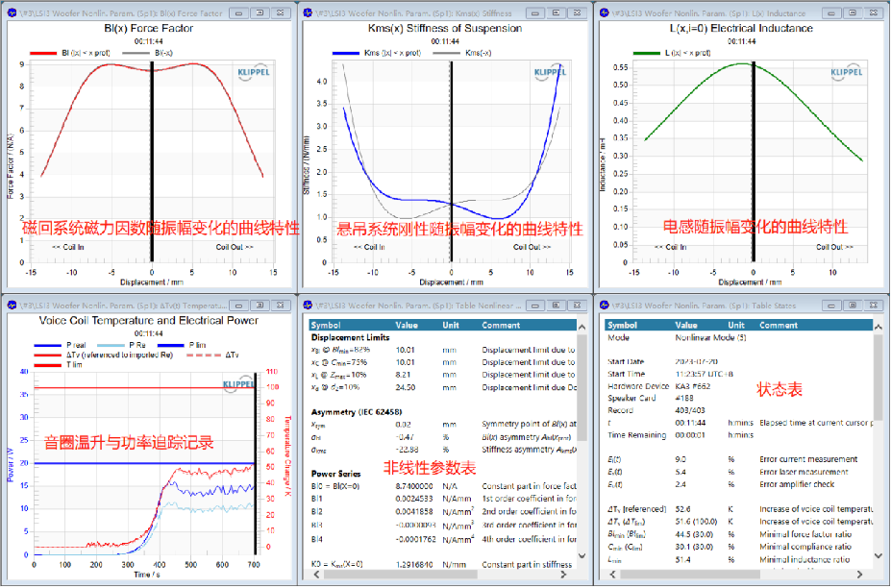
Task: Click the Bl(x) Force Factor window title icon
Action: pos(12,13)
